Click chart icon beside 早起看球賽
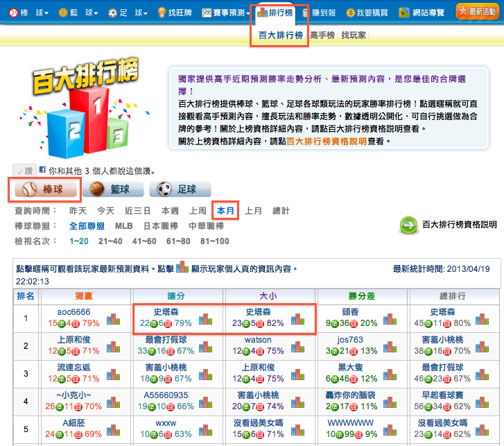The height and width of the screenshot is (446, 504). click(x=482, y=402)
